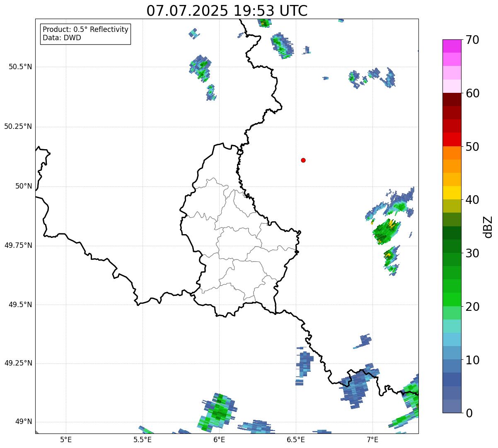
Task: Click the colorbar tick label '50'
Action: click(472, 147)
